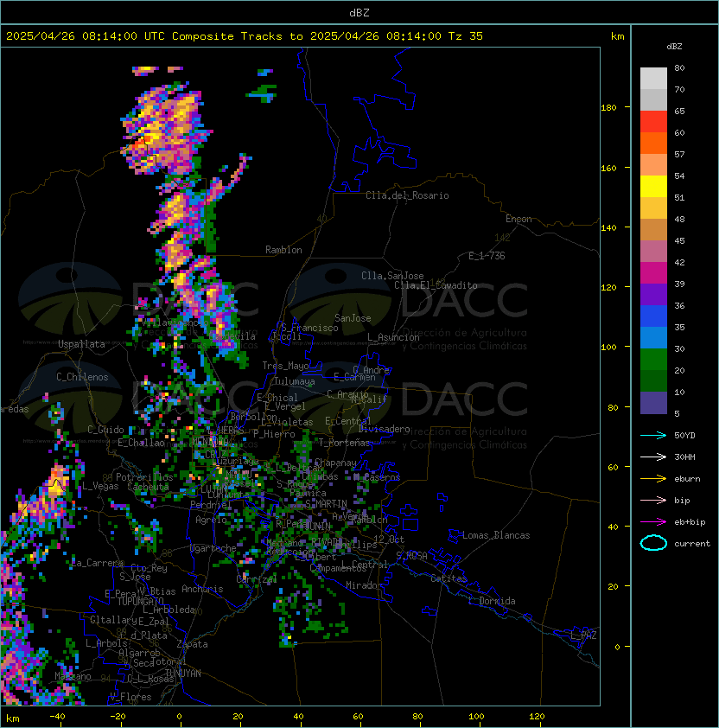The width and height of the screenshot is (719, 728).
Task: Select the 'Chapanay' map label
Action: (335, 463)
